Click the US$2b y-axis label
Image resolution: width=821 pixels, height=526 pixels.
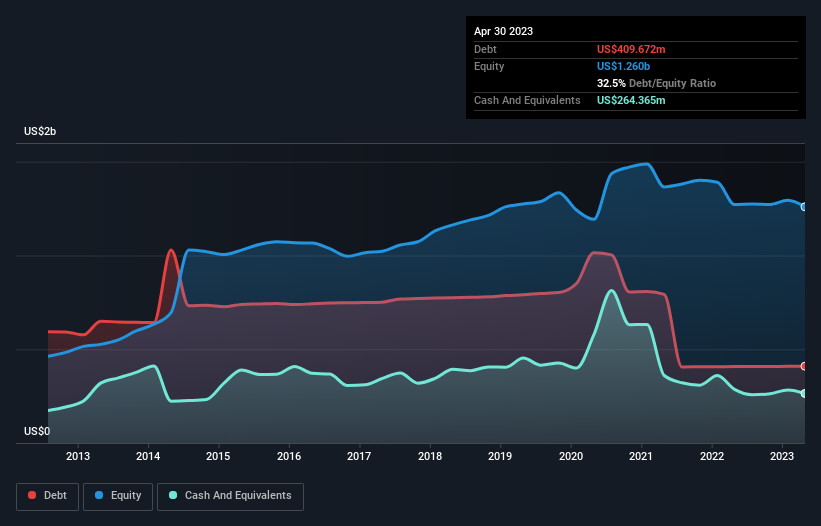click(x=40, y=131)
